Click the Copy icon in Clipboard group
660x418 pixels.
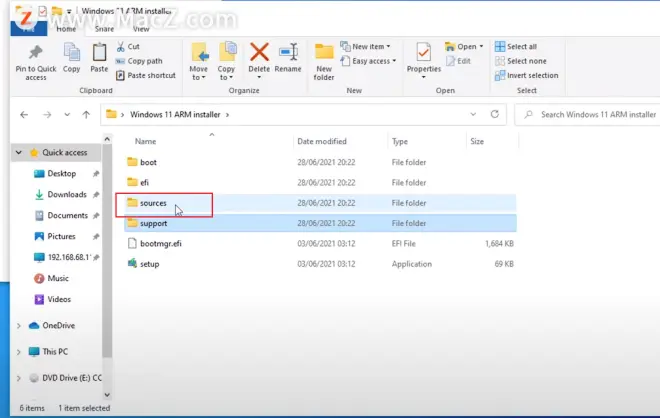pos(72,53)
